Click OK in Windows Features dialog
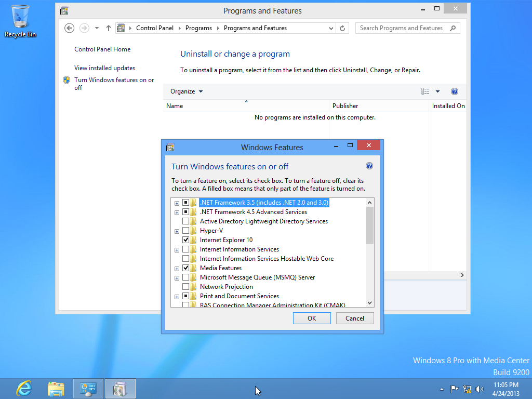Image resolution: width=532 pixels, height=399 pixels. (312, 318)
